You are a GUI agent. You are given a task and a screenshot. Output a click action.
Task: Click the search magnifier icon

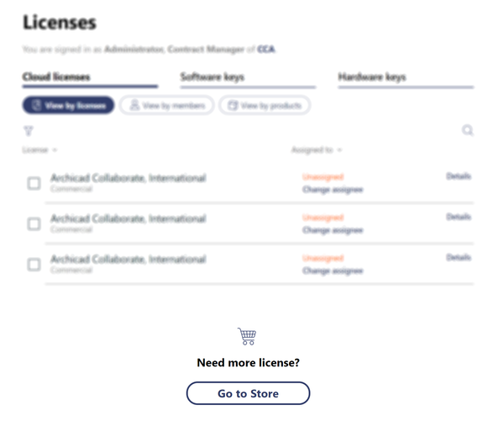[468, 131]
